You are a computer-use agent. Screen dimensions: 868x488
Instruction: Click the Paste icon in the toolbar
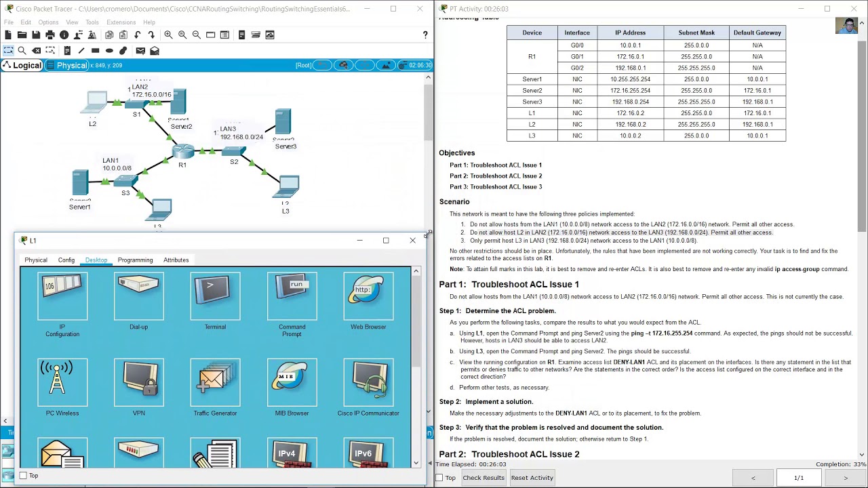[123, 35]
